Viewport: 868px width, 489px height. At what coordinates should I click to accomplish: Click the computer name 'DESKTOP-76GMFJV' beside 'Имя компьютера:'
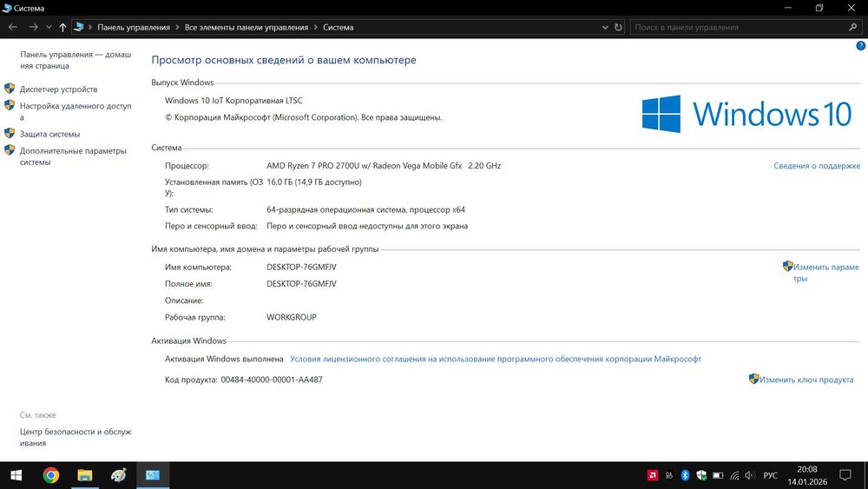(301, 267)
